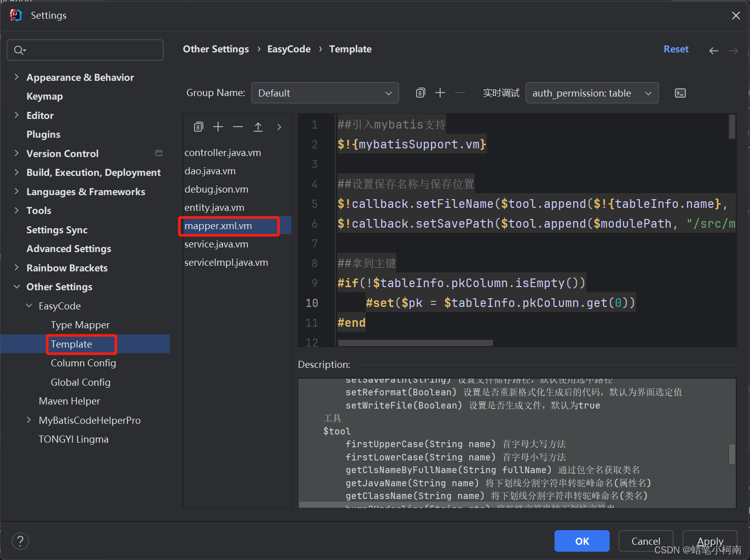Open Keymap settings
The width and height of the screenshot is (750, 560).
click(x=45, y=96)
